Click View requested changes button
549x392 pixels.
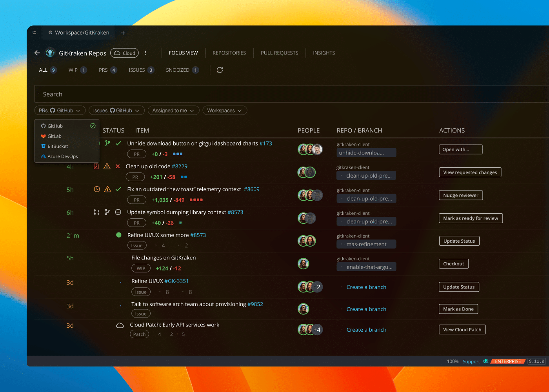(x=470, y=172)
